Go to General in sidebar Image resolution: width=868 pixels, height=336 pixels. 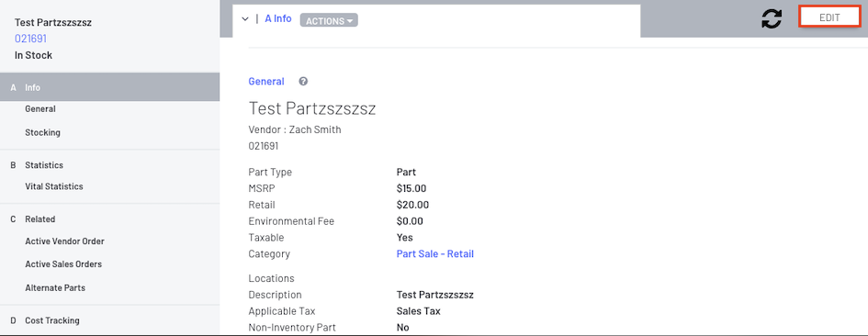[x=40, y=109]
